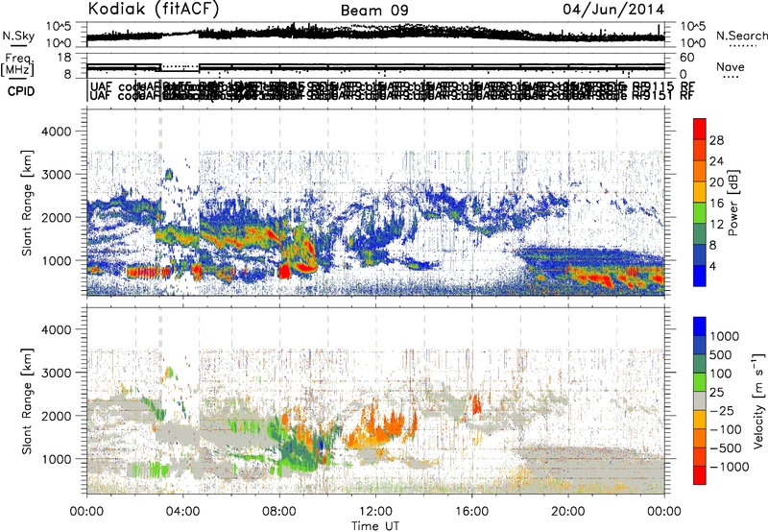Click the "-1000" velocity colorbar label

click(730, 467)
